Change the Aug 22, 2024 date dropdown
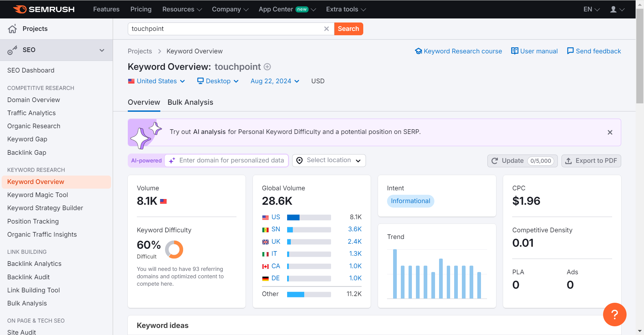The image size is (644, 335). [275, 81]
